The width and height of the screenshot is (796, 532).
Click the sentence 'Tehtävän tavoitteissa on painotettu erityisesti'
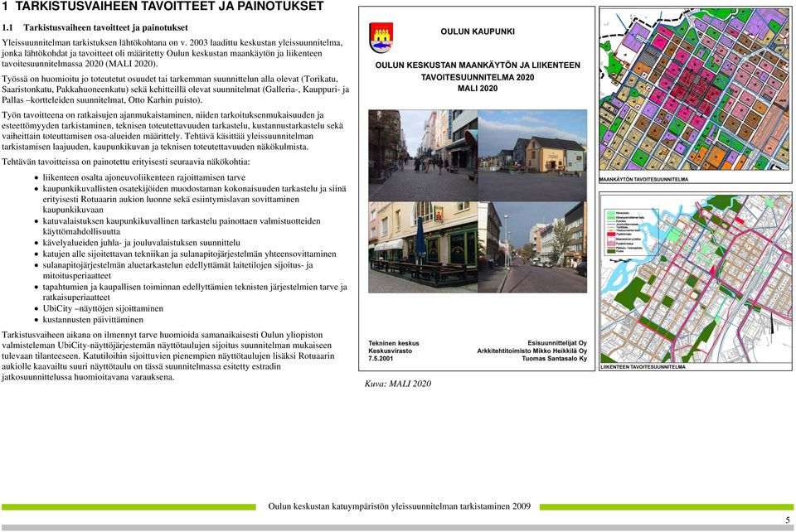coord(126,162)
